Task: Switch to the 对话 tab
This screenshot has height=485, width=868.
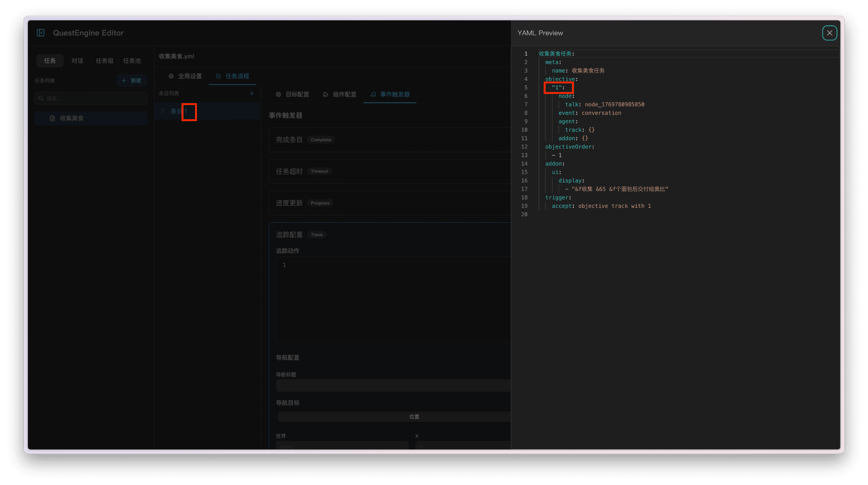Action: coord(77,61)
